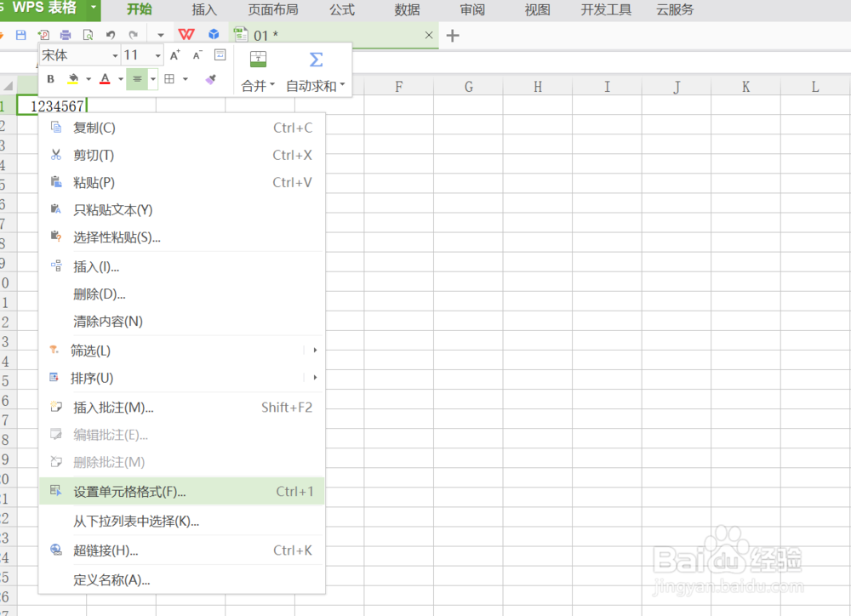851x616 pixels.
Task: Increase font size with A+ icon
Action: (174, 54)
